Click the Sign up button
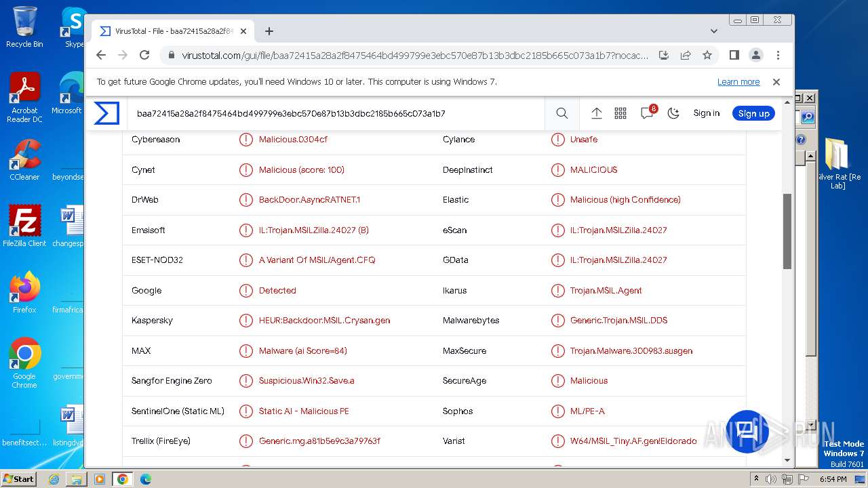 pos(753,113)
